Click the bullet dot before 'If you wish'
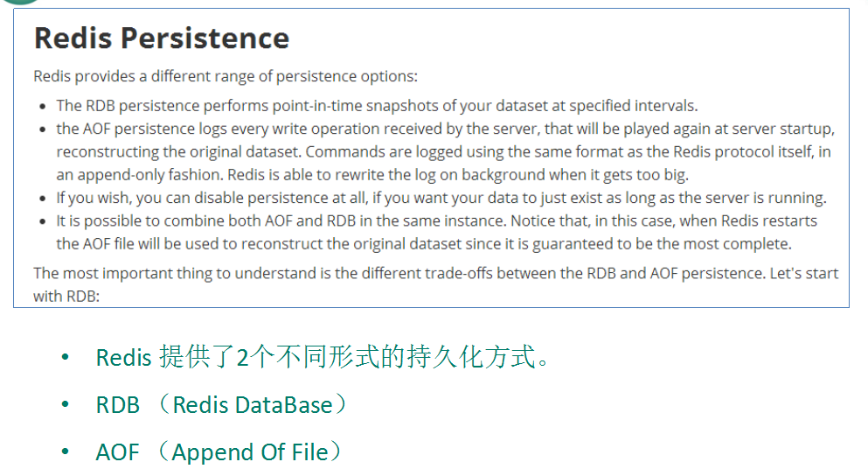The height and width of the screenshot is (469, 868). (43, 199)
